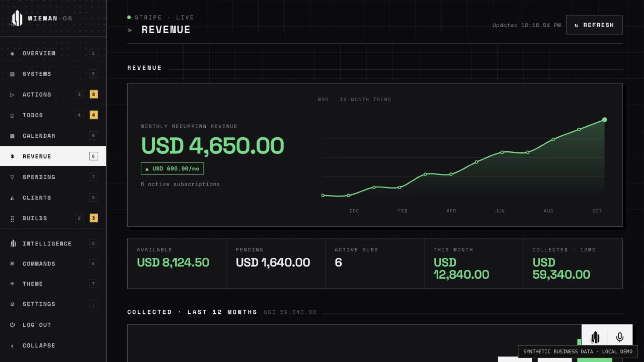Viewport: 644px width, 362px height.
Task: Click the Settings gear icon
Action: pos(12,304)
